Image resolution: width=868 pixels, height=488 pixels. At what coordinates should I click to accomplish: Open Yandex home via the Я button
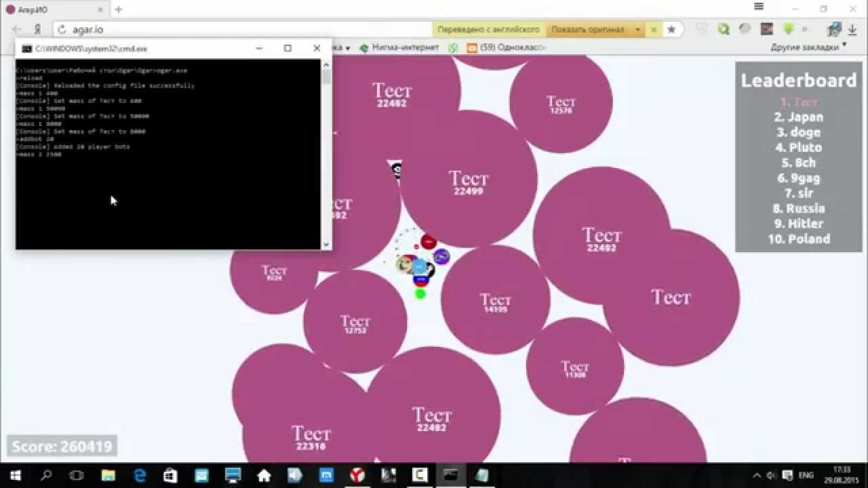coord(38,30)
